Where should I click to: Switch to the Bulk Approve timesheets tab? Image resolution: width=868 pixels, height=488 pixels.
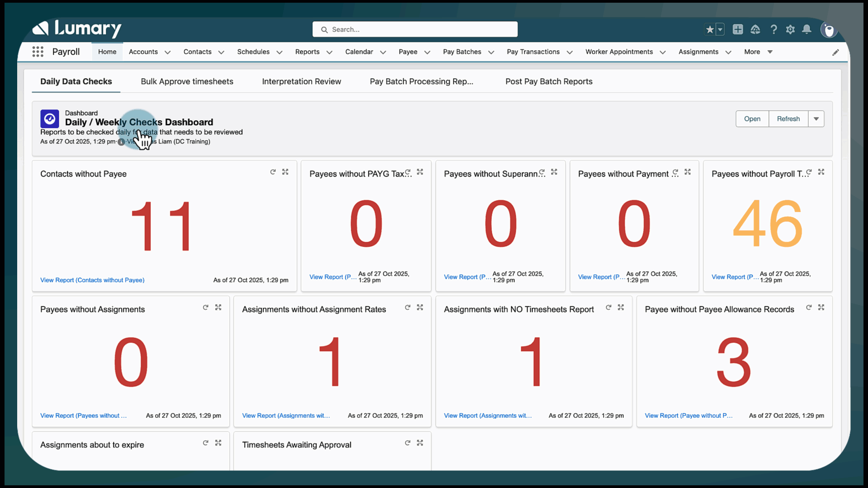(x=187, y=81)
